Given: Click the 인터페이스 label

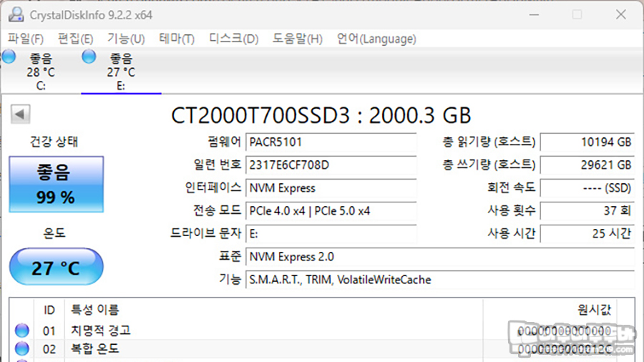Looking at the screenshot, I should click(x=213, y=187).
